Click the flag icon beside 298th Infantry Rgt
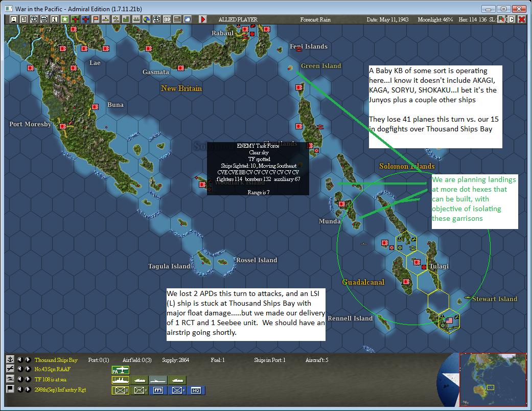This screenshot has height=411, width=532. [10, 389]
